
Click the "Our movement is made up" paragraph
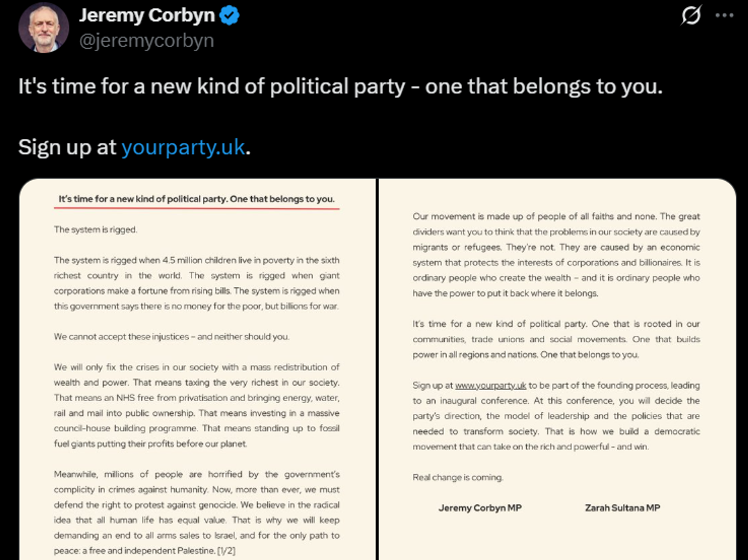tap(556, 255)
